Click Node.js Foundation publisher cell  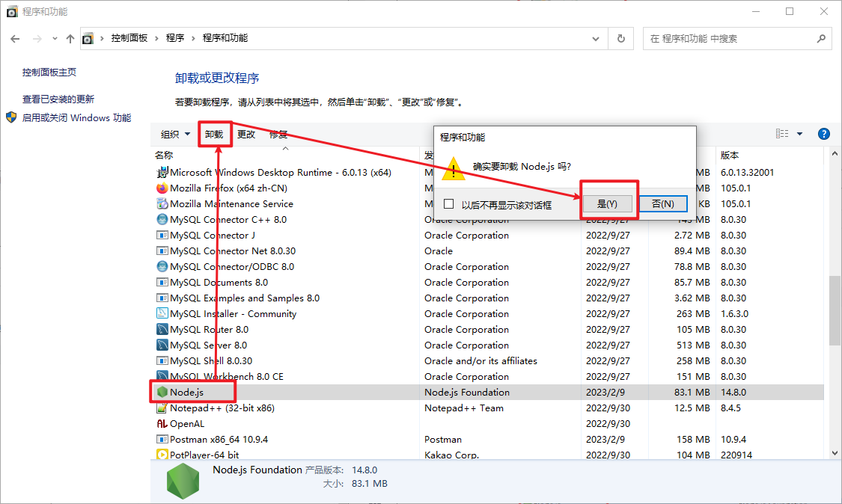tap(466, 392)
